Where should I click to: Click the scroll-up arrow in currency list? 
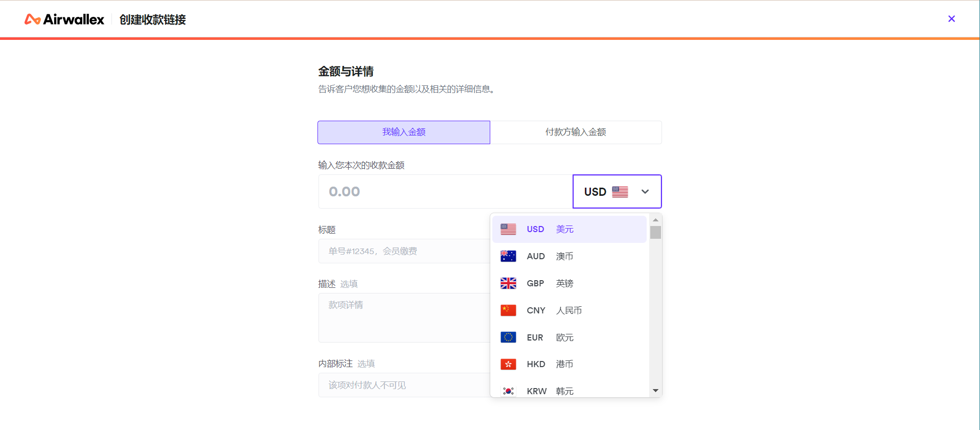[655, 220]
